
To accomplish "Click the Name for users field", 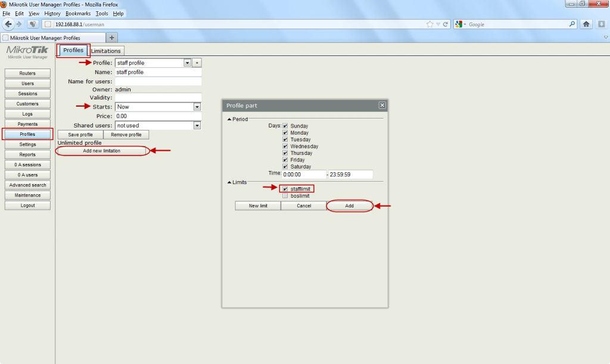I will click(158, 82).
